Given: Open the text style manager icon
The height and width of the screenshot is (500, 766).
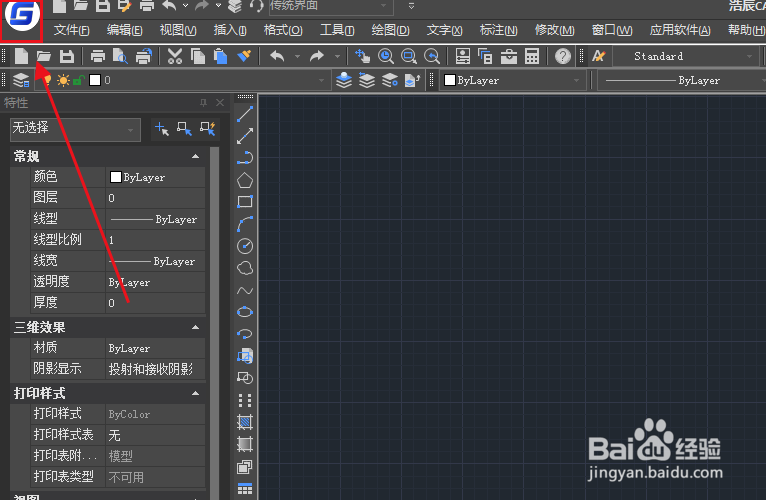Looking at the screenshot, I should click(599, 56).
